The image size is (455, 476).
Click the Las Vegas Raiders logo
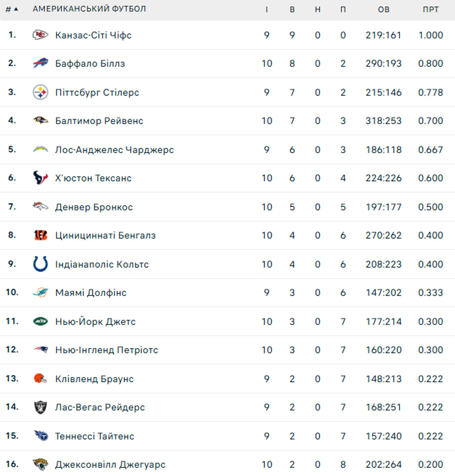(40, 407)
